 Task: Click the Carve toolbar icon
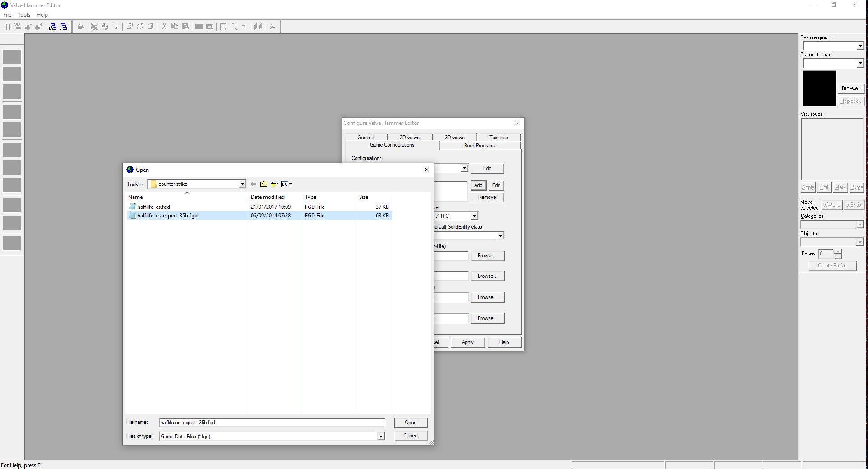(x=81, y=27)
